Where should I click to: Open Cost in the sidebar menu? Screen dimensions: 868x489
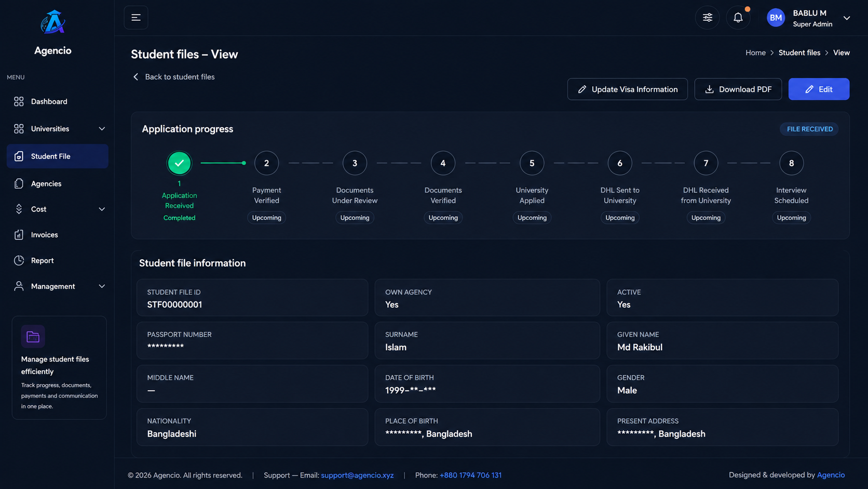(x=58, y=209)
